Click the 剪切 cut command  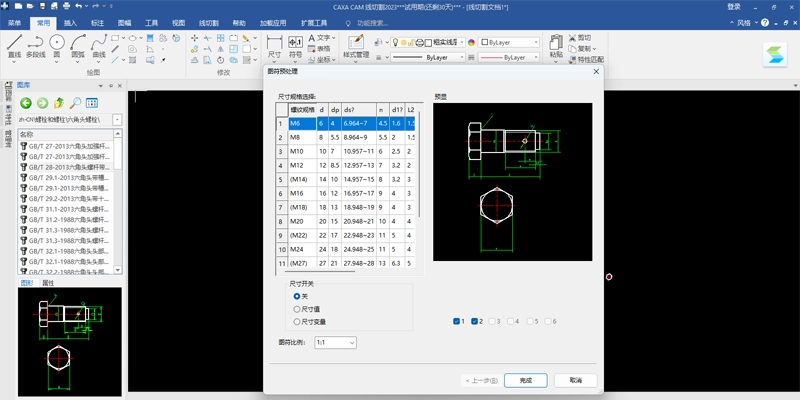(x=580, y=38)
